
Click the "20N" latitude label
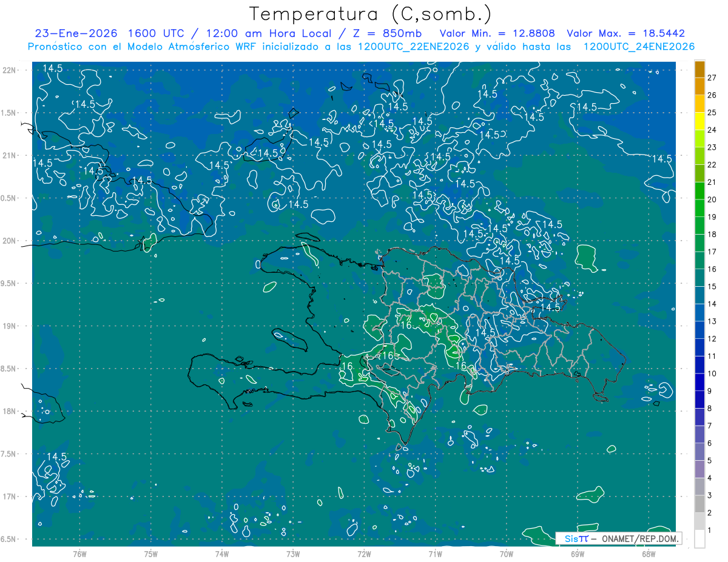tap(9, 241)
